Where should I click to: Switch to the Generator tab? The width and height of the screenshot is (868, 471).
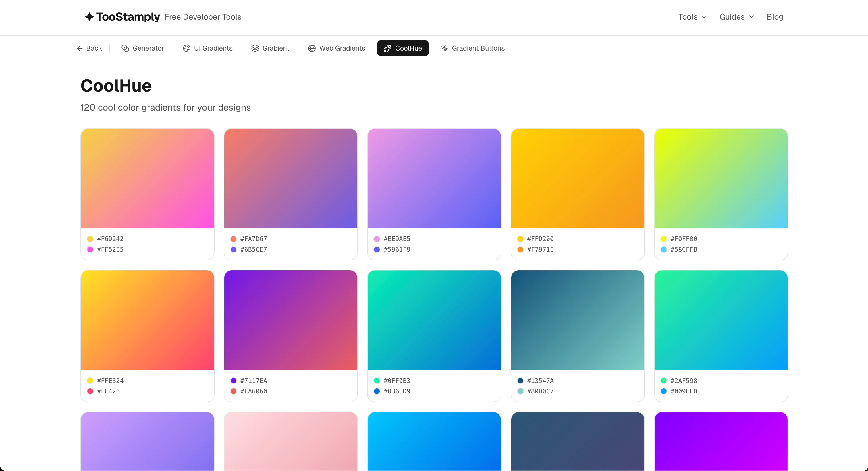(x=142, y=48)
